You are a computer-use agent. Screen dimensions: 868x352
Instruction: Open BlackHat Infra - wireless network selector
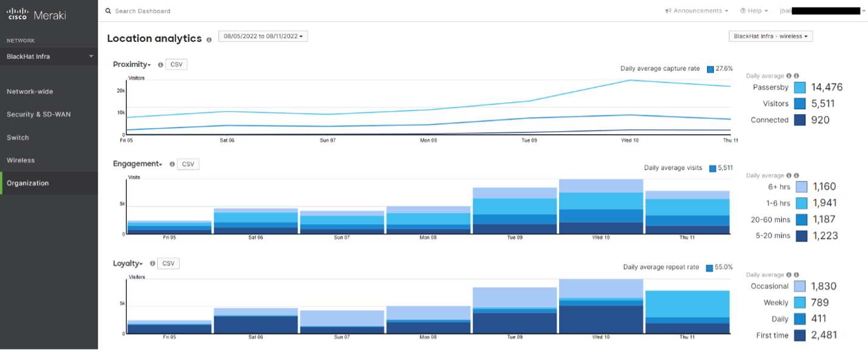point(770,36)
